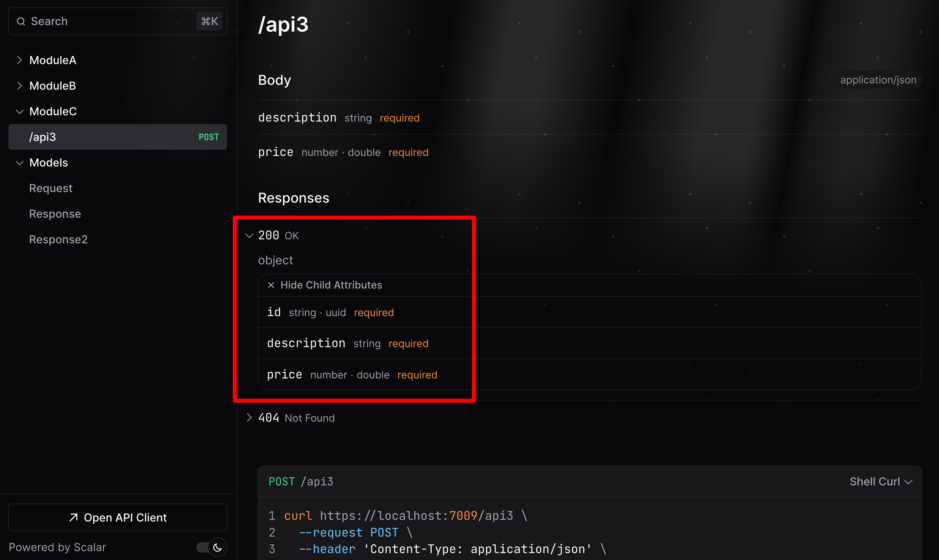Open the Response2 model entry
Screen dimensions: 939x560
click(58, 239)
